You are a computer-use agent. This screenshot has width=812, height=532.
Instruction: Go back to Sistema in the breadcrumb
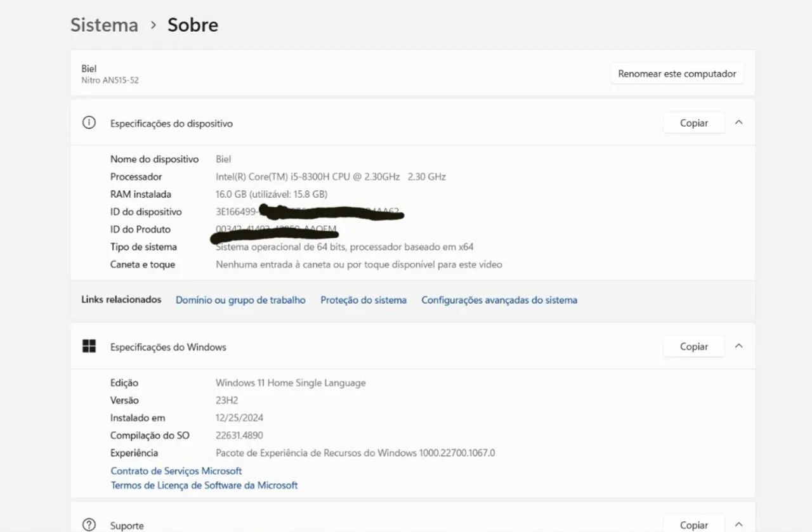click(104, 25)
